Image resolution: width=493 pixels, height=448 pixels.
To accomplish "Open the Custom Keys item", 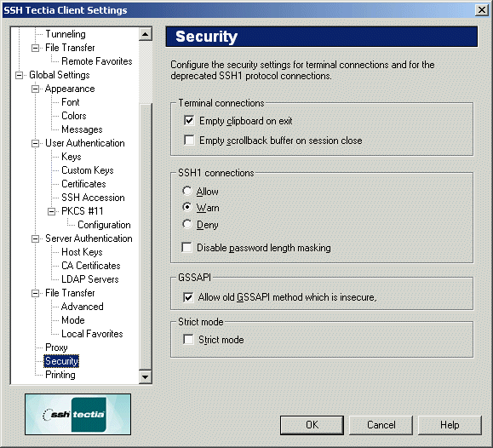I will tap(88, 170).
